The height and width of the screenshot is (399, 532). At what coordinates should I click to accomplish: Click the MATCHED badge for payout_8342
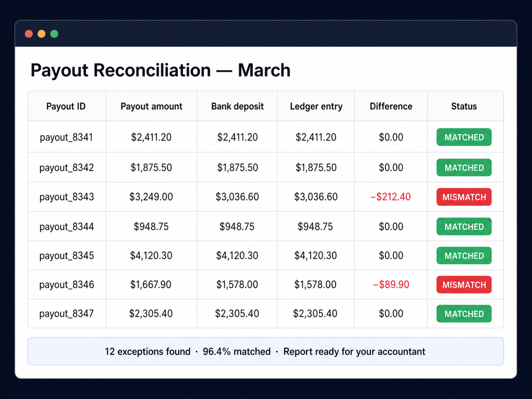[464, 168]
